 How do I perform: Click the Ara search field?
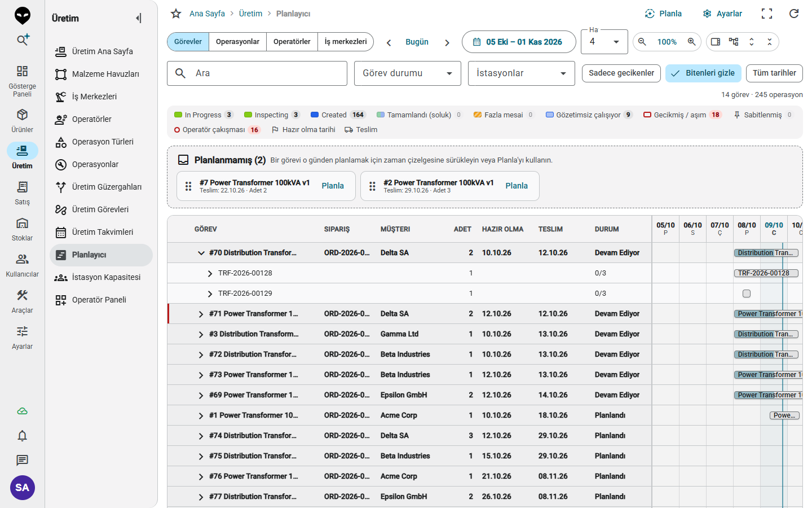tap(257, 73)
